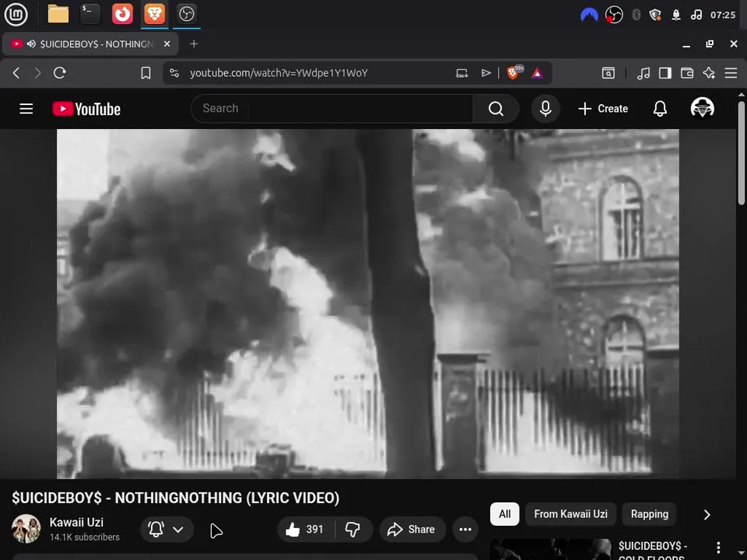747x560 pixels.
Task: Click the clock showing 07:25
Action: [x=723, y=15]
